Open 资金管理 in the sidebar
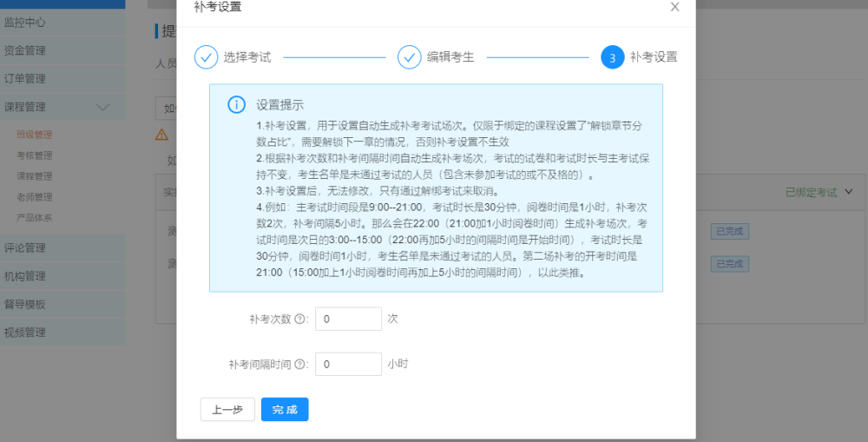 click(62, 50)
